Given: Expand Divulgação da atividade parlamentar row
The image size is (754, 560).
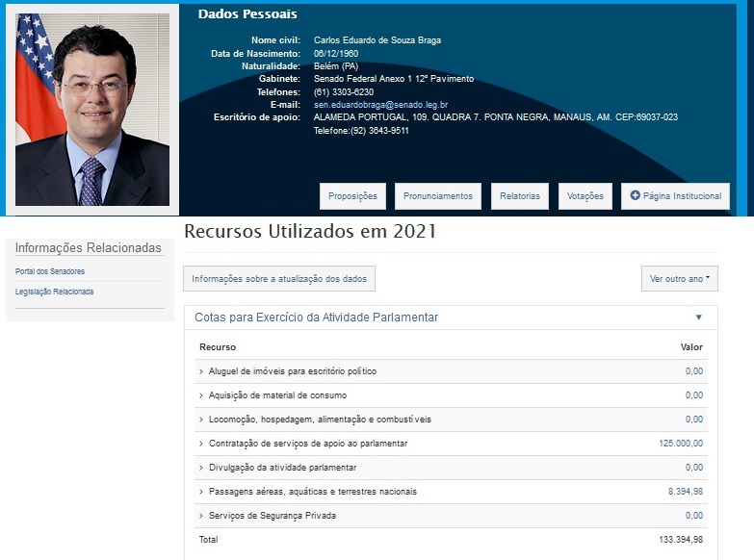Looking at the screenshot, I should click(x=282, y=468).
